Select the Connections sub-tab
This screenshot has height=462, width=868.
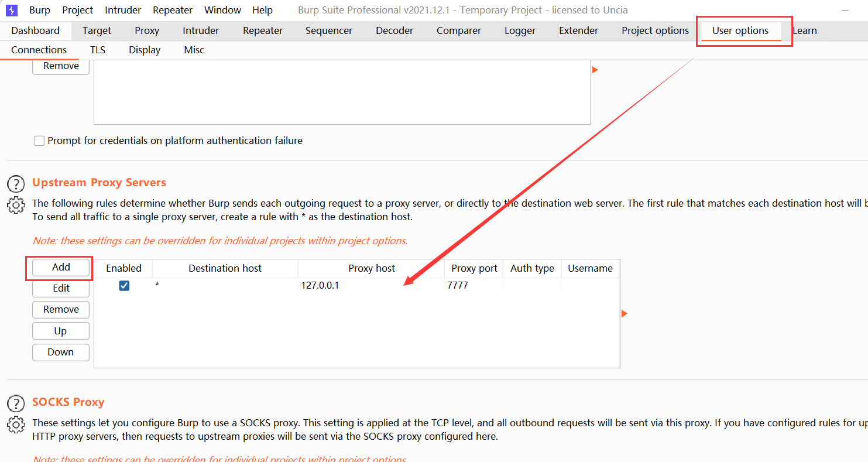point(39,50)
